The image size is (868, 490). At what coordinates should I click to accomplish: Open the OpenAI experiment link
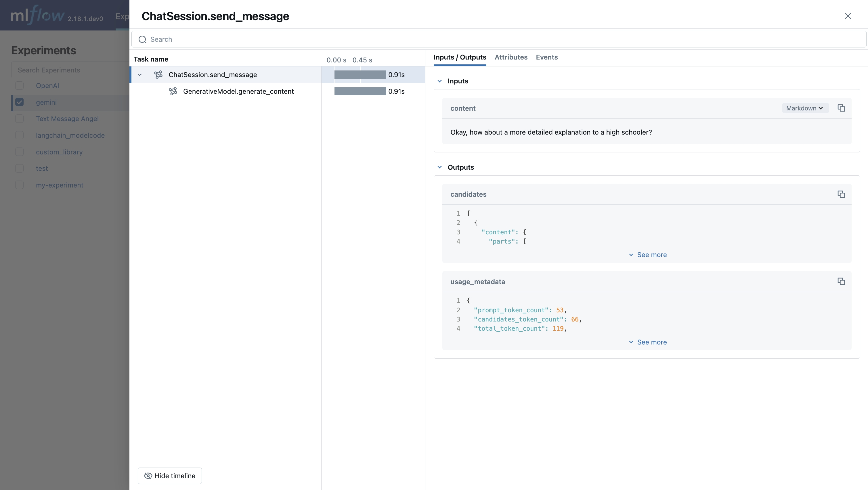point(47,86)
